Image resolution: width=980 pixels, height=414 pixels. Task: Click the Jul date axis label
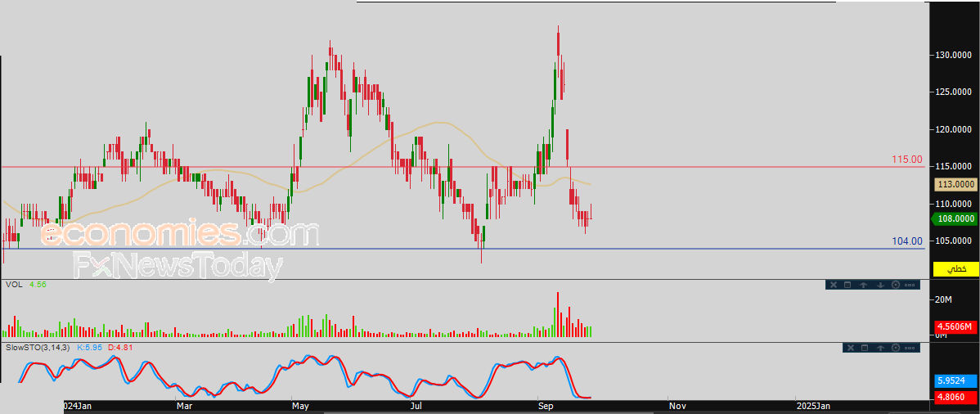coord(418,406)
